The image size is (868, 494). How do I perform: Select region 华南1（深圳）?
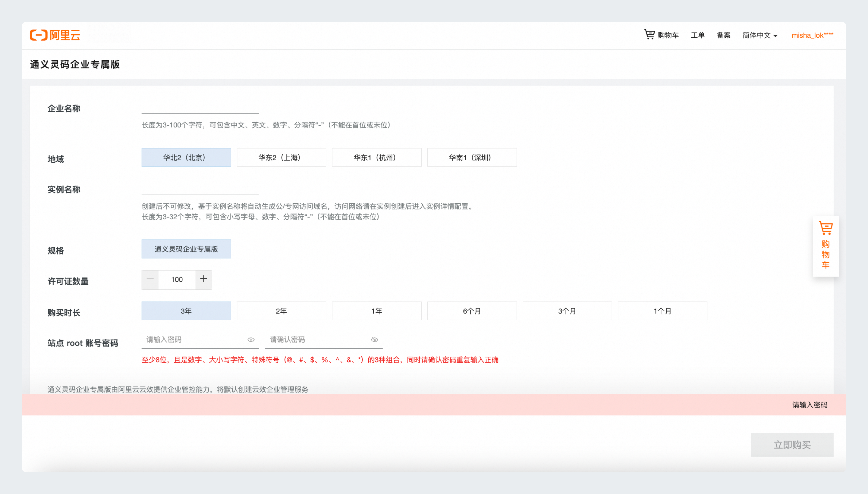[x=472, y=158]
